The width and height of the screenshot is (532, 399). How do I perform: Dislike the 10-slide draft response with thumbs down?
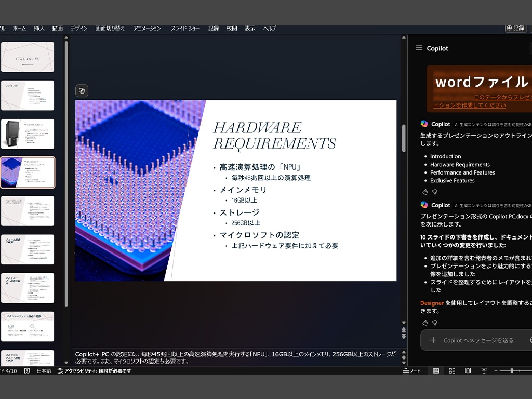(x=435, y=323)
